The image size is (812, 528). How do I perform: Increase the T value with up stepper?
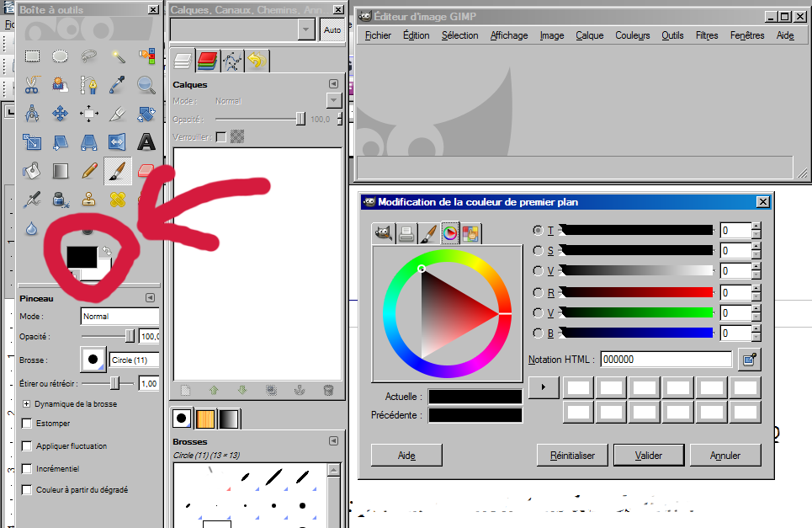[x=756, y=226]
